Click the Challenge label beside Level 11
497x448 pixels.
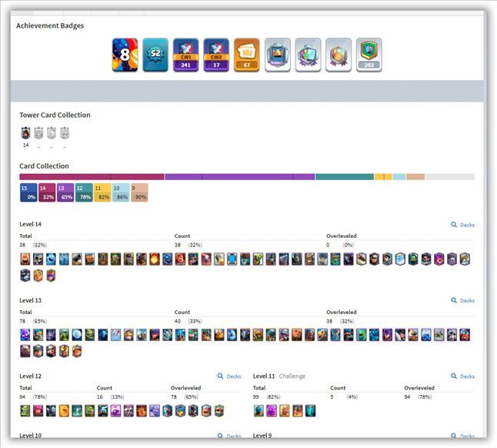[292, 376]
